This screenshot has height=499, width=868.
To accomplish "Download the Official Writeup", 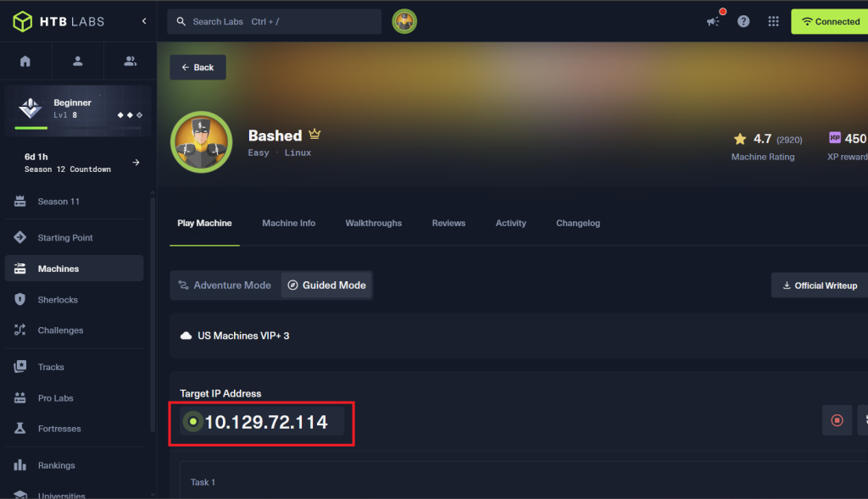I will point(820,286).
